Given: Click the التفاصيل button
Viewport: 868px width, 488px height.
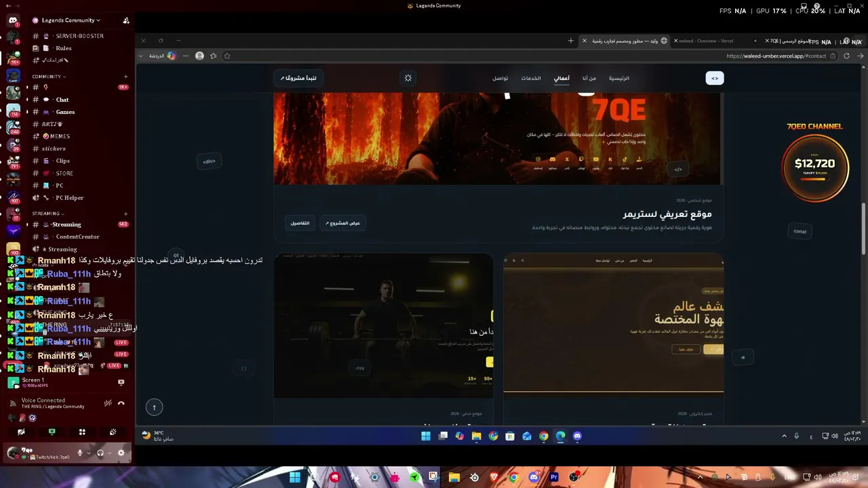Looking at the screenshot, I should 300,223.
